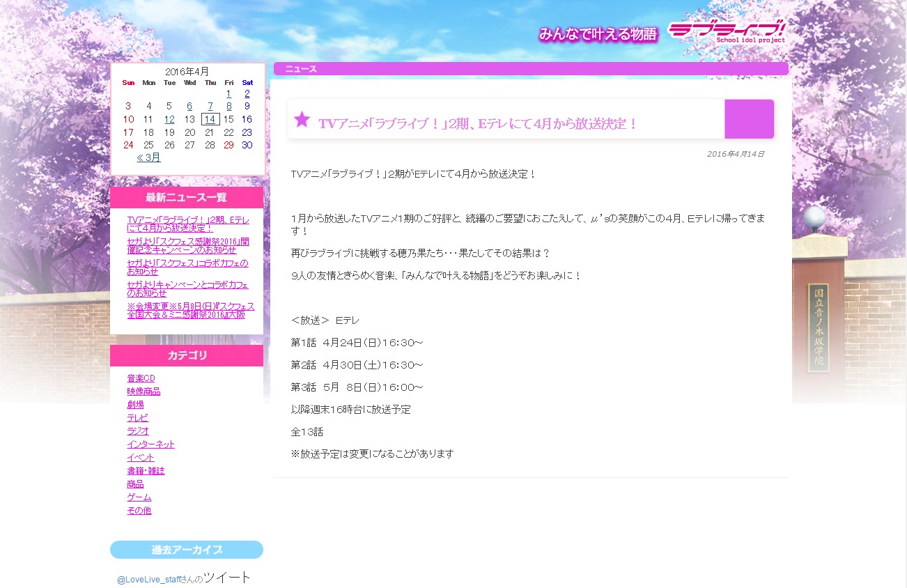This screenshot has height=588, width=907.
Task: Click the 第1話 4月24日(日)16:30~ line
Action: [x=357, y=343]
